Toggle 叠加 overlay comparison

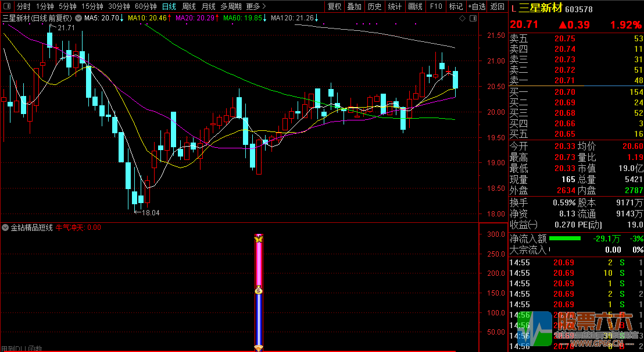click(x=354, y=7)
